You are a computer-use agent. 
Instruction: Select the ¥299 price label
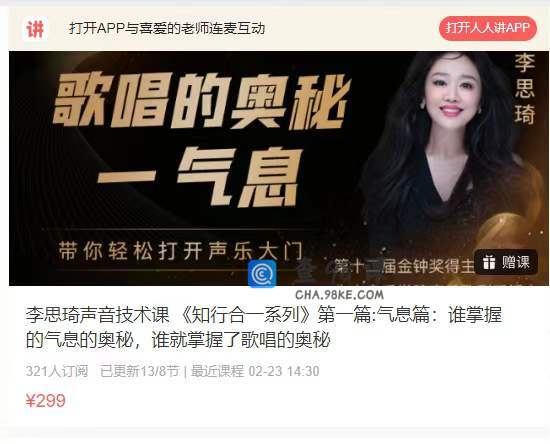pyautogui.click(x=46, y=401)
